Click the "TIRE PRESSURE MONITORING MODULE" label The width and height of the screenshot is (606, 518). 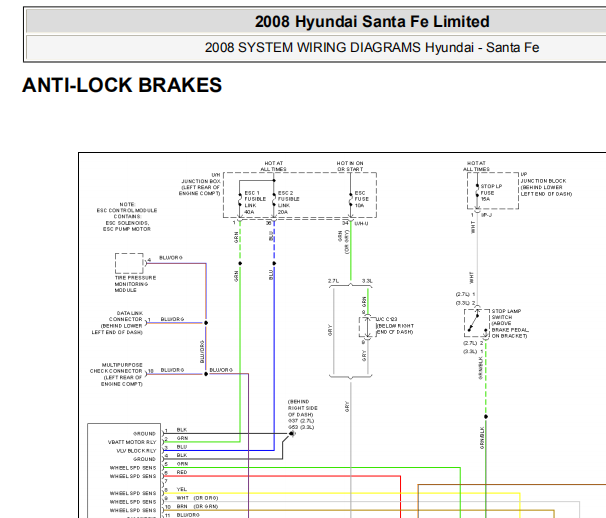(135, 284)
